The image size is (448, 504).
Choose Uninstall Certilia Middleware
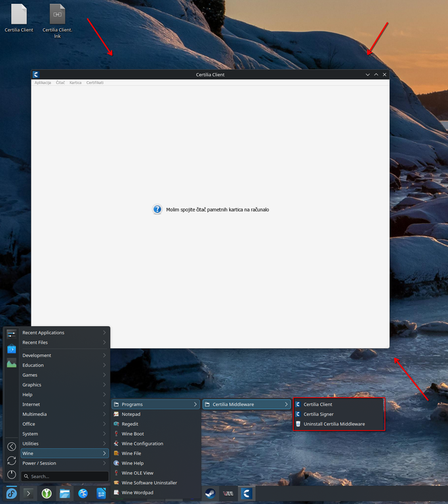(x=339, y=424)
